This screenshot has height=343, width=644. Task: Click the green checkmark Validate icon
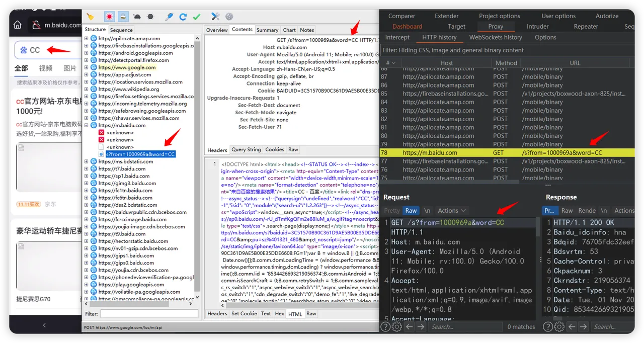click(197, 17)
